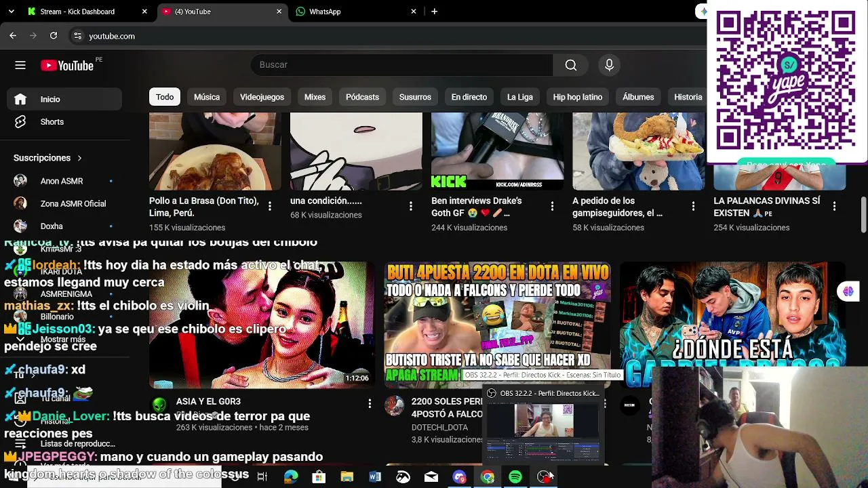Open the ASIA Y EL G0R3 channel avatar
The height and width of the screenshot is (488, 868).
159,405
